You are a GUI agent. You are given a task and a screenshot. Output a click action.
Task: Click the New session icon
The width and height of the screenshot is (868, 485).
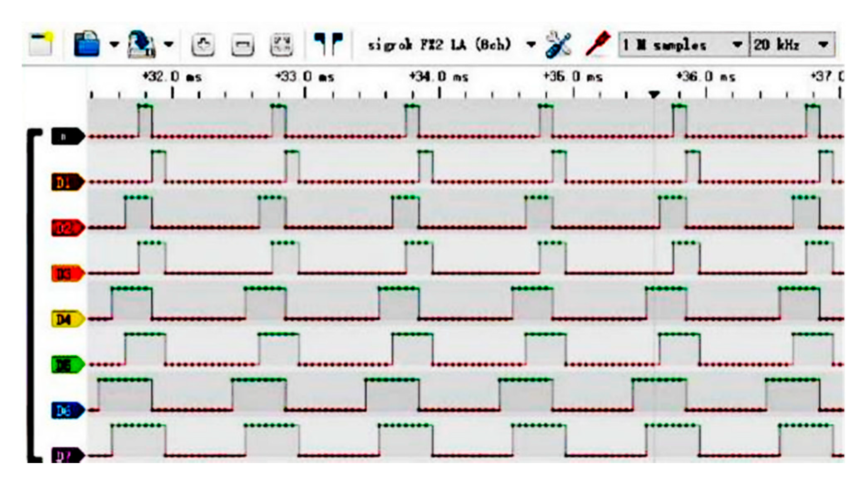(41, 44)
